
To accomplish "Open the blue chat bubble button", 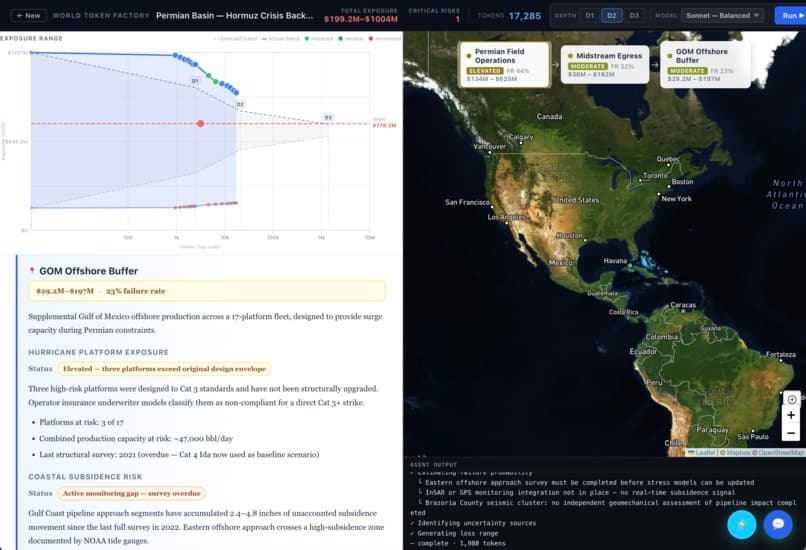I will (x=778, y=524).
